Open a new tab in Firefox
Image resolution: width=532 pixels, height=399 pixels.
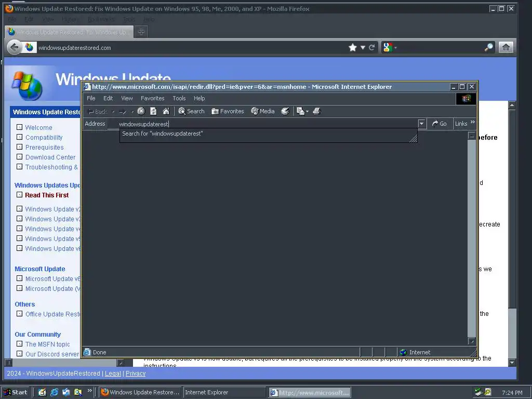point(141,32)
